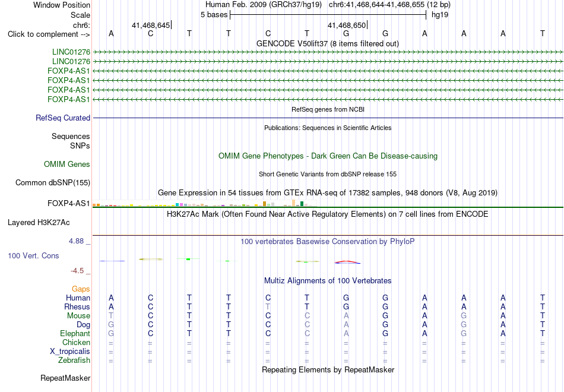Screen dimensions: 564x392
Task: Click the FOXP4-AS1 GTEx expression bar chart
Action: (x=204, y=203)
